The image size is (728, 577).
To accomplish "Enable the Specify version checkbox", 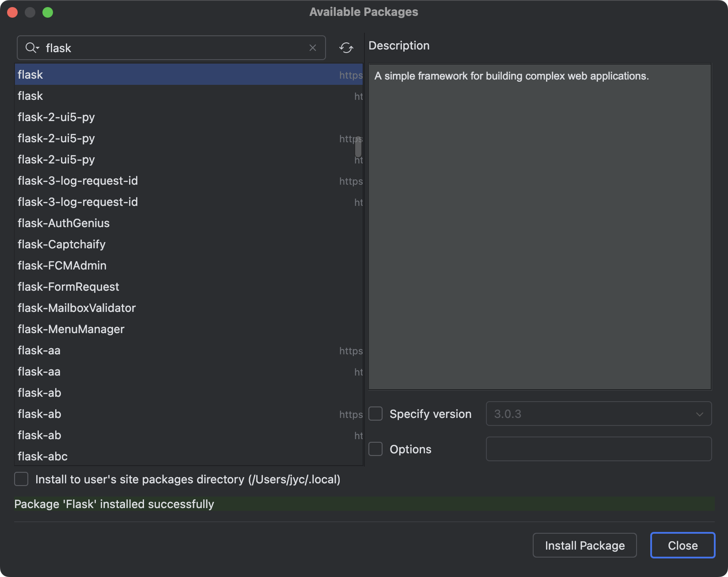I will pyautogui.click(x=375, y=414).
